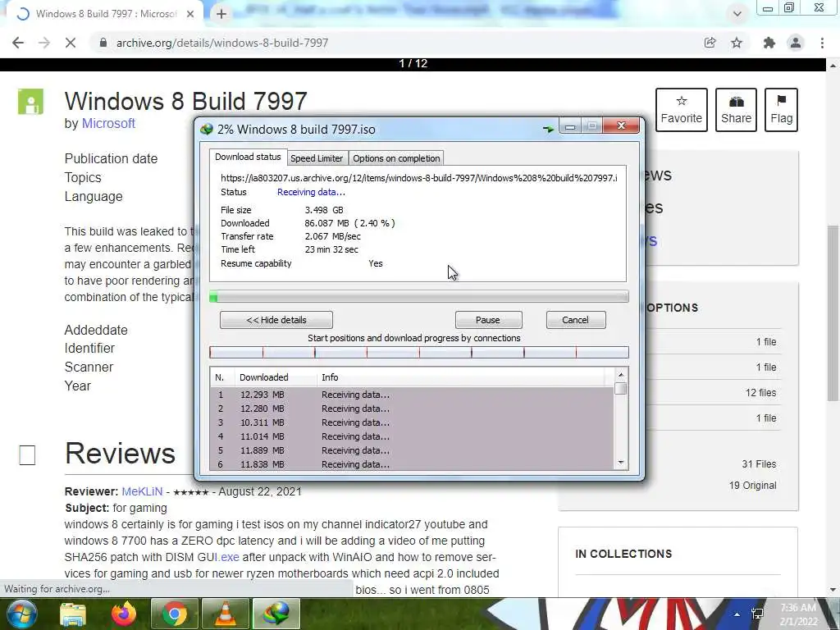Stop page loading with X button
This screenshot has height=630, width=840.
71,43
